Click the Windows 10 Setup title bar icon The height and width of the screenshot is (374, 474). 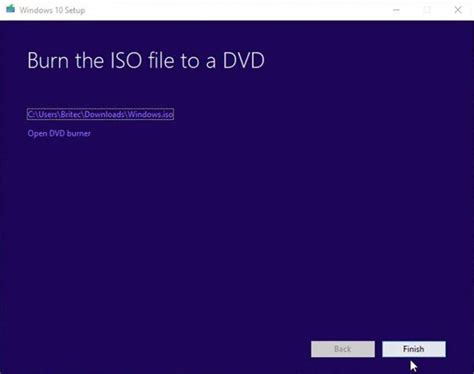[x=10, y=9]
